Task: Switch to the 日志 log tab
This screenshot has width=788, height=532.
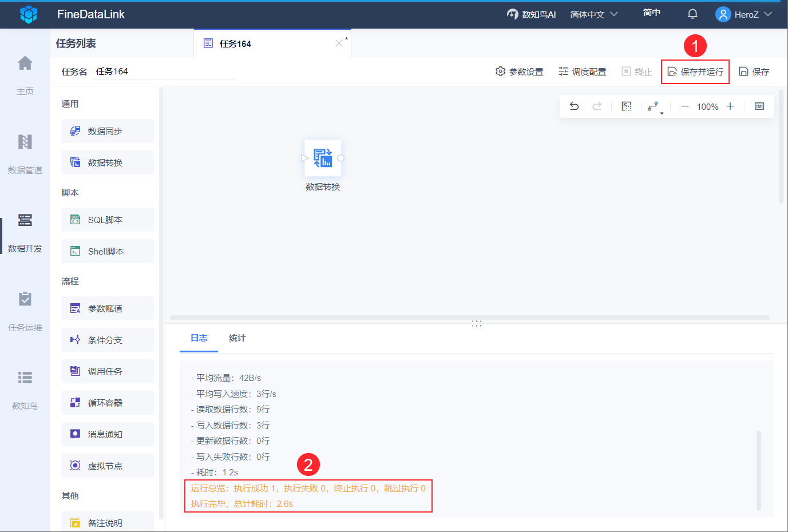Action: pos(199,338)
